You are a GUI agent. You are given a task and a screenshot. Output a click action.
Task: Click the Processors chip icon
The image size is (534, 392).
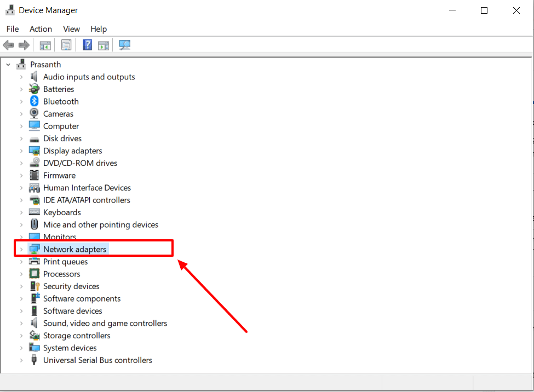(x=34, y=274)
